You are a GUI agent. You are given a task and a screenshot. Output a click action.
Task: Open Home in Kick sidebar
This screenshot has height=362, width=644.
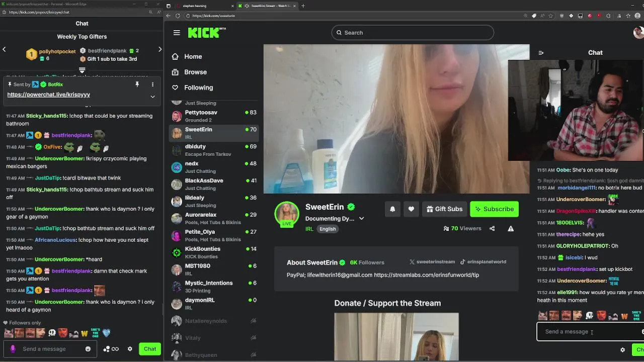(x=193, y=57)
